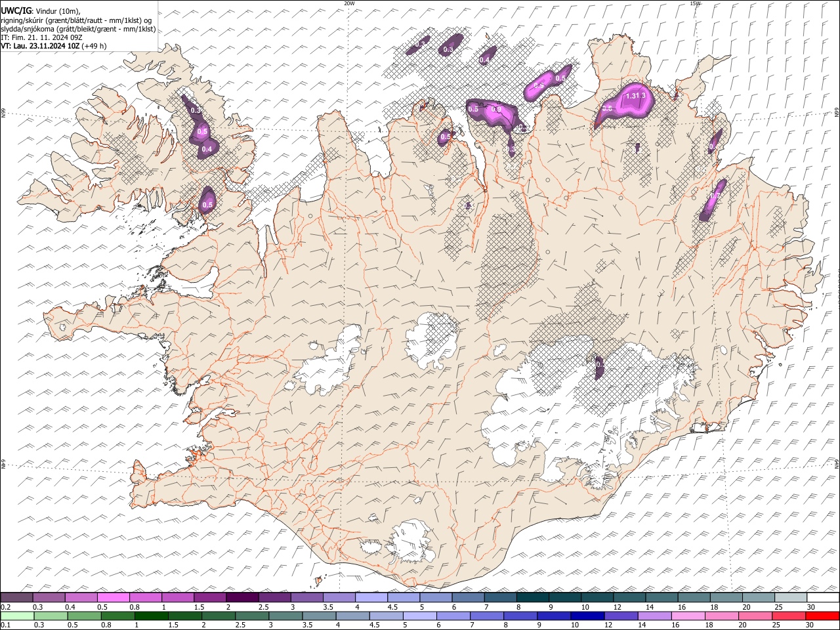The image size is (840, 630).
Task: Click the 'slydda/snjókoma' legend description line
Action: tap(78, 30)
